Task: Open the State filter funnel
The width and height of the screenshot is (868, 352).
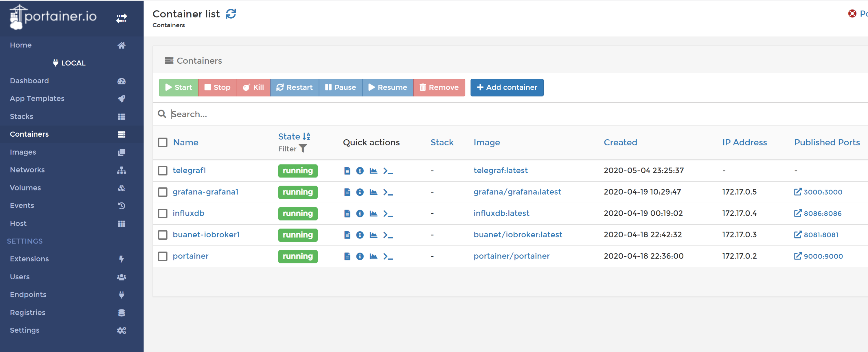Action: 303,149
